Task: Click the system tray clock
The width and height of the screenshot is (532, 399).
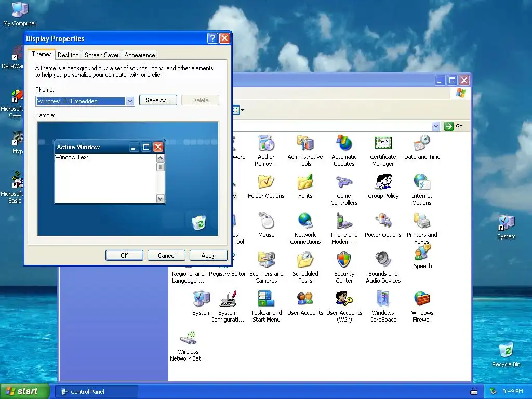Action: (513, 391)
